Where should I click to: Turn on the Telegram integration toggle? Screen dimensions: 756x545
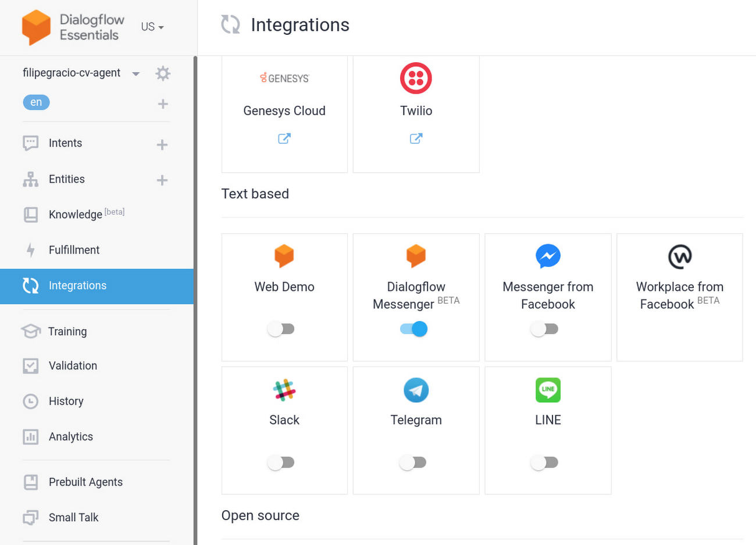click(x=413, y=462)
